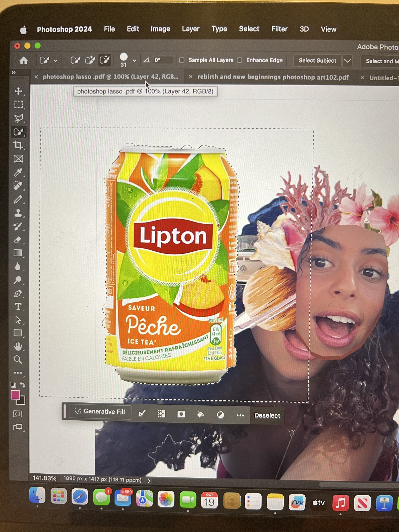The image size is (399, 532).
Task: Switch to rebirth and new beginnings tab
Action: click(273, 77)
